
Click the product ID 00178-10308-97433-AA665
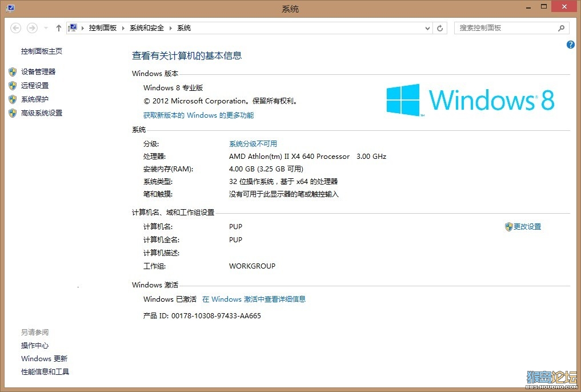(x=216, y=316)
